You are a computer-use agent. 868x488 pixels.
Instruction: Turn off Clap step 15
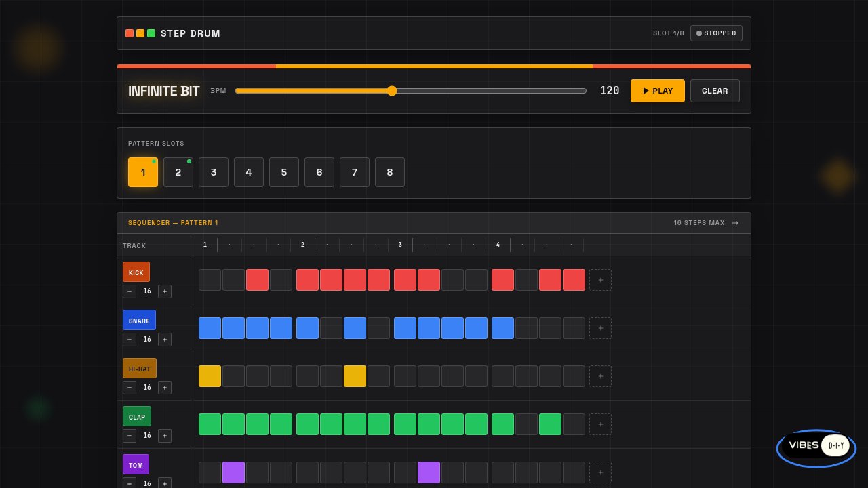(x=551, y=424)
